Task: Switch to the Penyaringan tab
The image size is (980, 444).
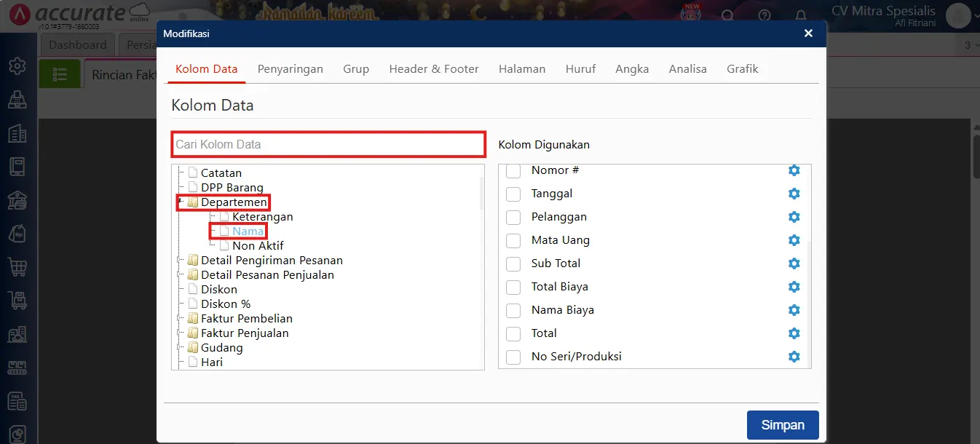Action: pyautogui.click(x=290, y=69)
